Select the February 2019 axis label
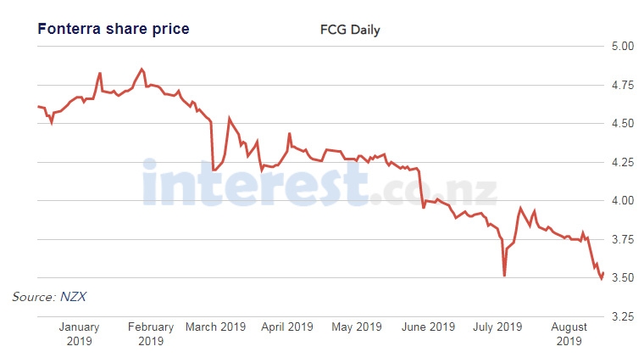Viewport: 644px width, 363px height. tap(150, 333)
